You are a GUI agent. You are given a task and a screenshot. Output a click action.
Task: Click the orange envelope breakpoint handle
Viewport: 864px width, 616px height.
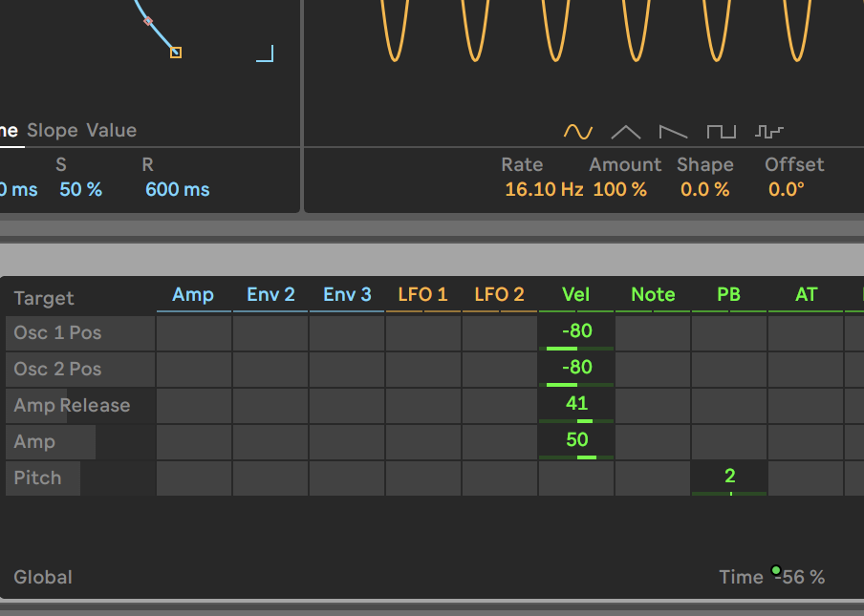tap(176, 53)
